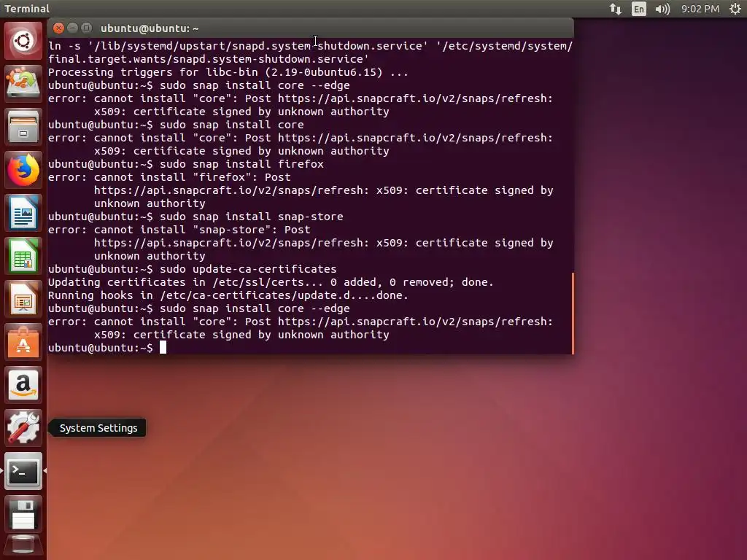
Task: Launch the Ubuntu installer from the dock
Action: click(23, 84)
